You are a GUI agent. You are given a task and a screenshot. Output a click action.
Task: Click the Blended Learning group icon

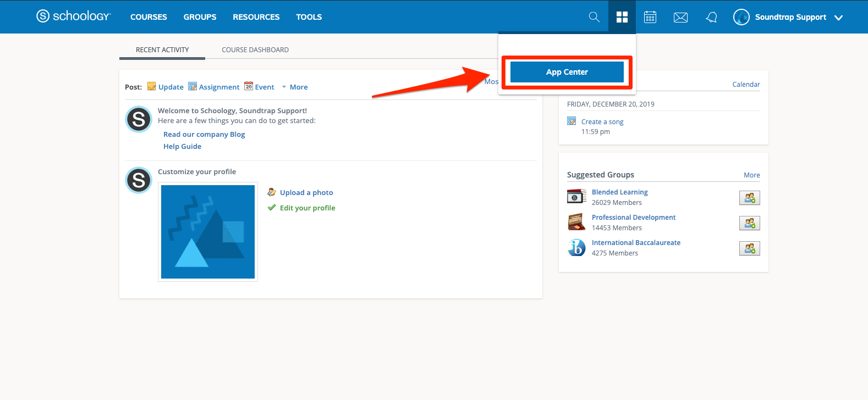[x=576, y=196]
